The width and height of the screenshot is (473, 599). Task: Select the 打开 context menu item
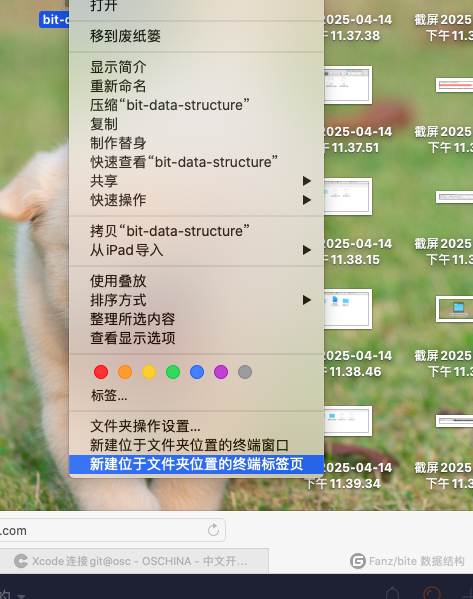(x=196, y=6)
